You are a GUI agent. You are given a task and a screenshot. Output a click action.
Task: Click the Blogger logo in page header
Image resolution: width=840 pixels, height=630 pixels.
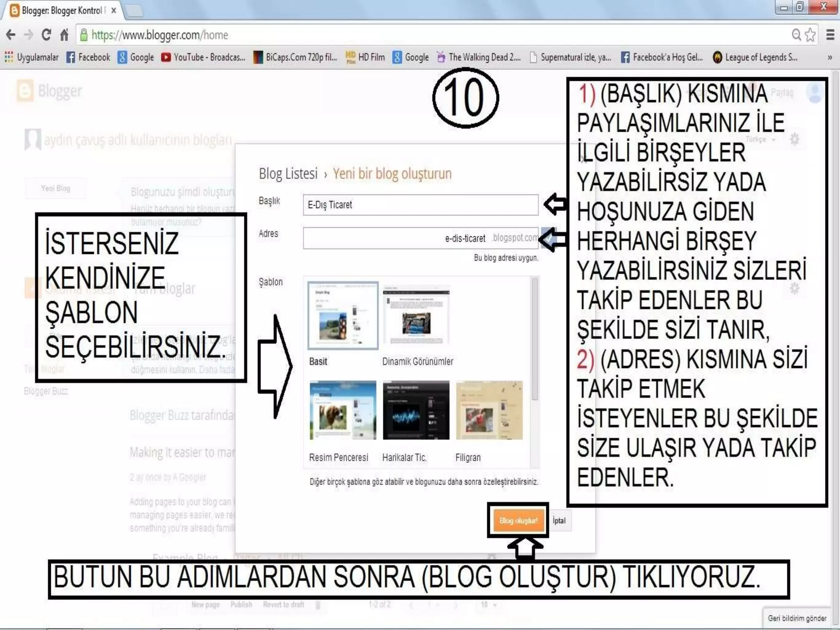tap(50, 91)
